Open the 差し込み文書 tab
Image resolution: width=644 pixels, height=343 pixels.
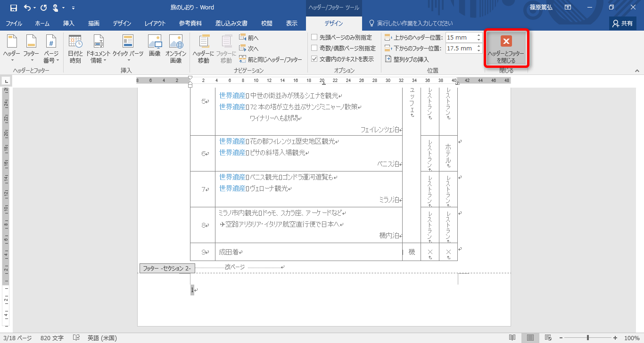[x=231, y=23]
